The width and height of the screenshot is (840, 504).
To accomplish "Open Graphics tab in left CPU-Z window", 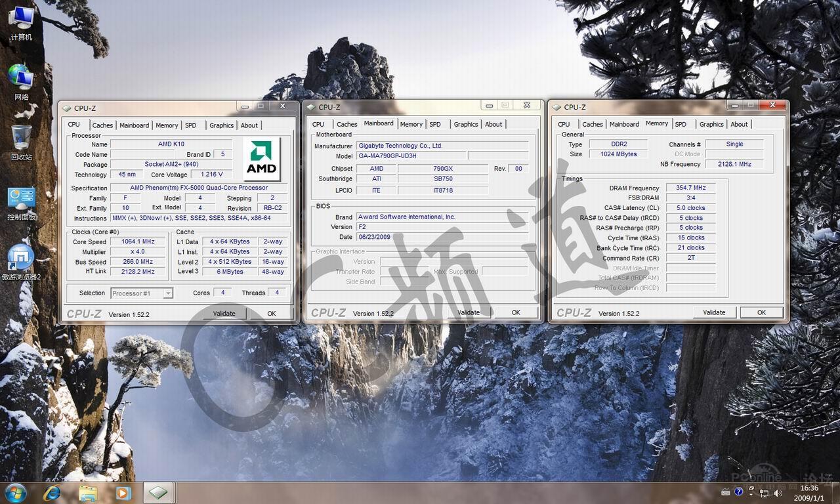I will [x=221, y=125].
